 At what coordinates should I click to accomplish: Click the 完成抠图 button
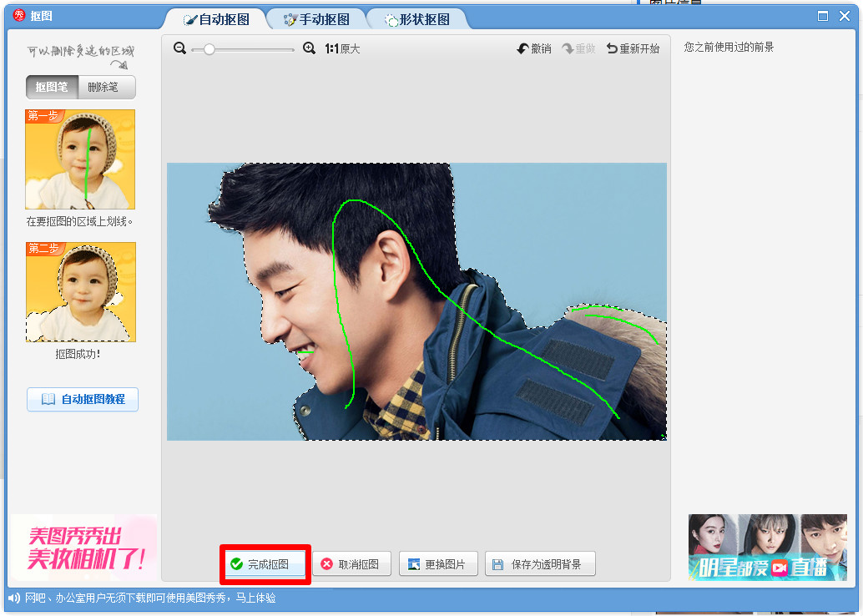tap(265, 564)
